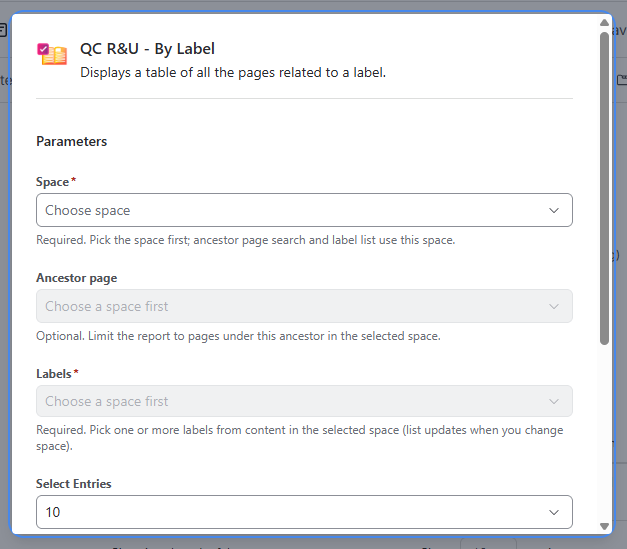Click the chevron arrow in Select Entries field
627x549 pixels.
tap(553, 512)
